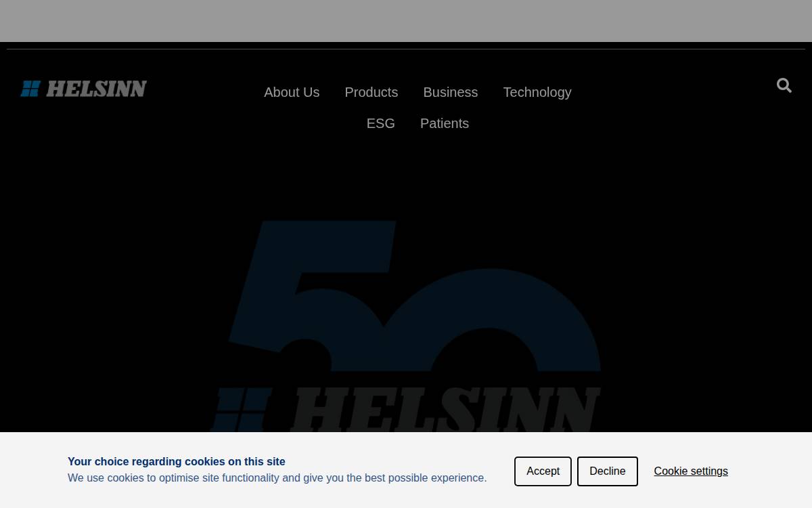Click the 50 Helsinn anniversary banner image

(406, 326)
